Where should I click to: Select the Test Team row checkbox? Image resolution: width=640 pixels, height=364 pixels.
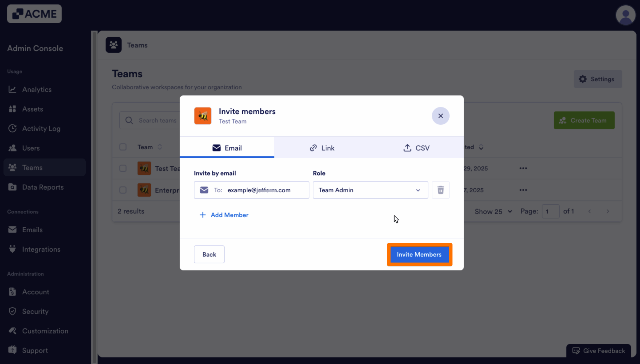123,168
